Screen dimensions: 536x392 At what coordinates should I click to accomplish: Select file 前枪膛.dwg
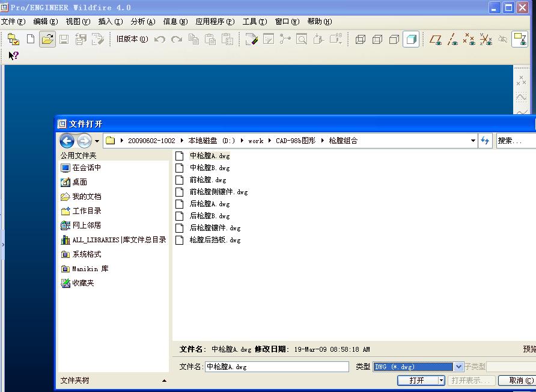(x=208, y=180)
